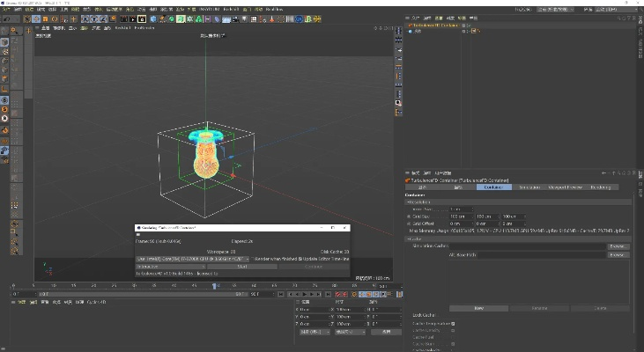Toggle the Cache Temperature checkbox

(x=453, y=324)
